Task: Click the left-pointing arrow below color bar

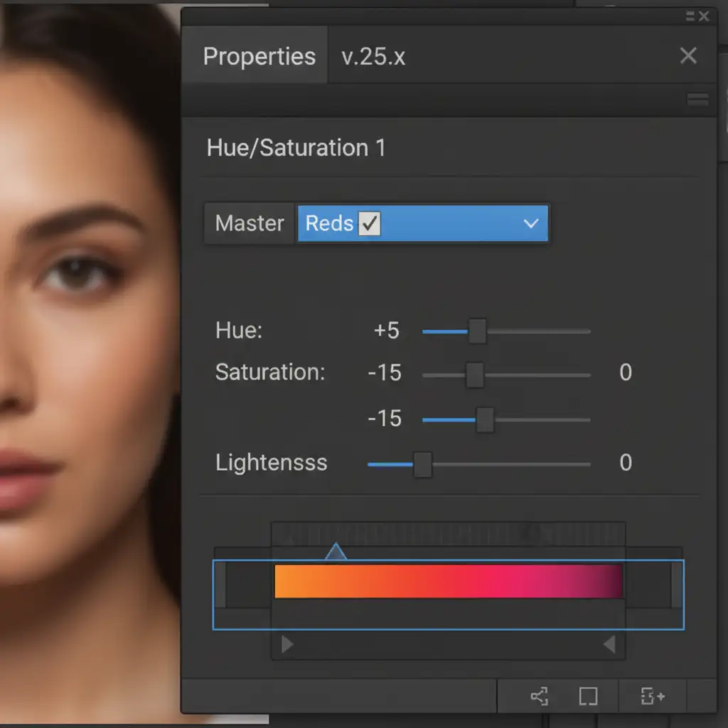Action: 609,645
